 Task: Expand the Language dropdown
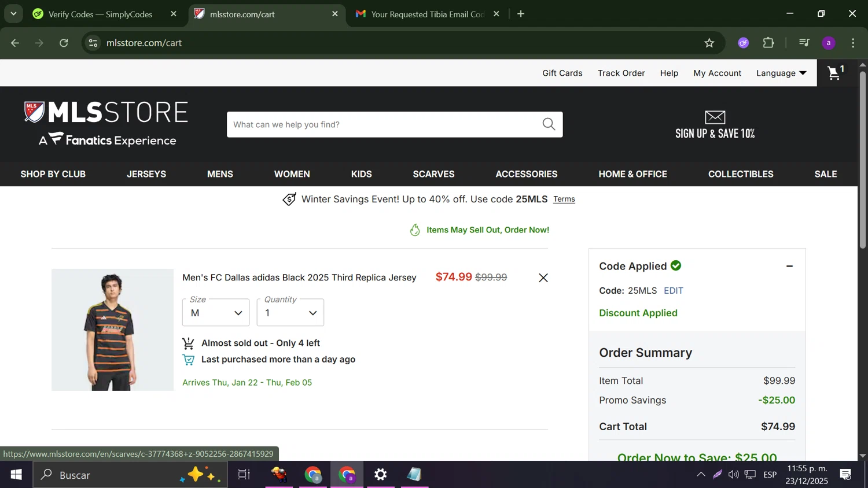(781, 73)
